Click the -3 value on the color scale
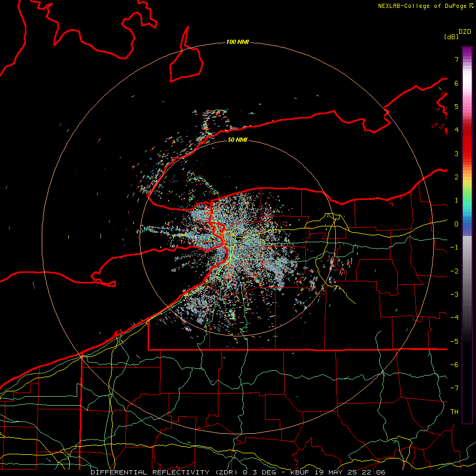The width and height of the screenshot is (476, 476). tap(454, 295)
